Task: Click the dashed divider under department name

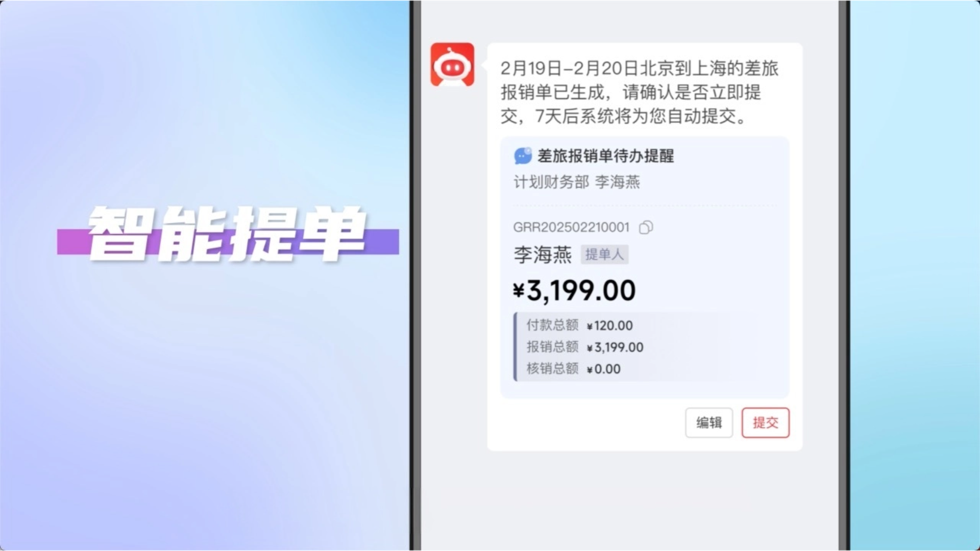Action: coord(645,206)
